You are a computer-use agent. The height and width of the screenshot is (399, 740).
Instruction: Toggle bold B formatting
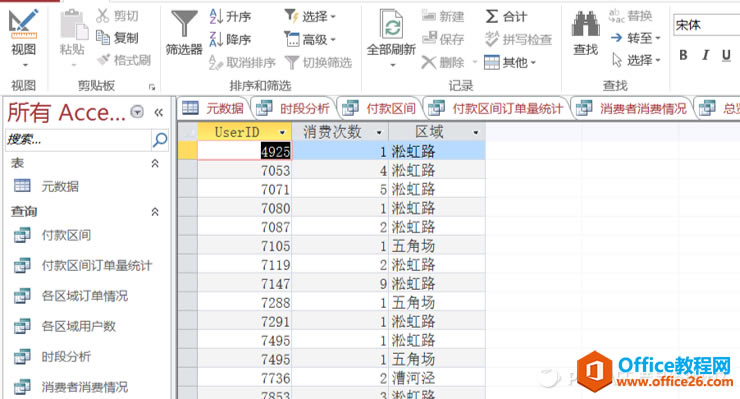pyautogui.click(x=683, y=55)
